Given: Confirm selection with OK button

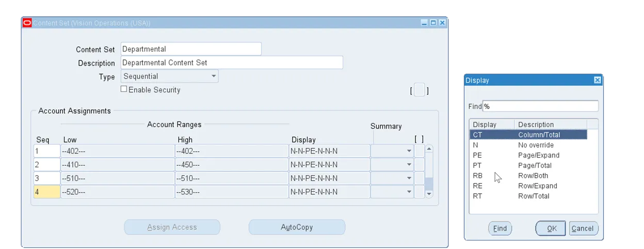Looking at the screenshot, I should coord(551,228).
